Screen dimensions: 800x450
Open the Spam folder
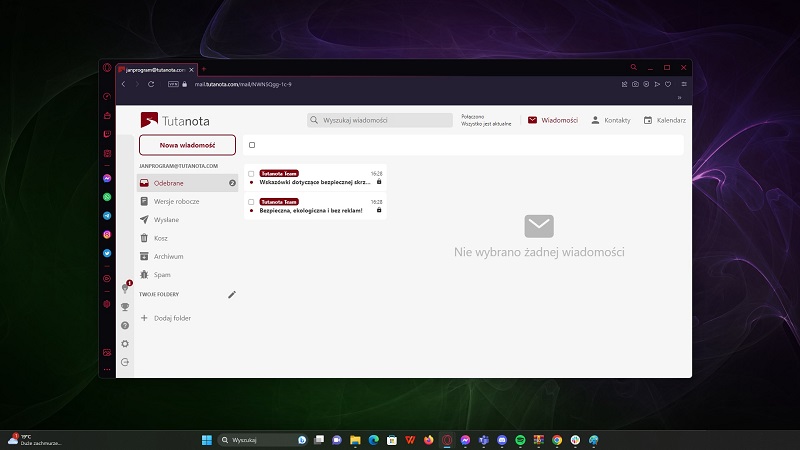click(187, 274)
